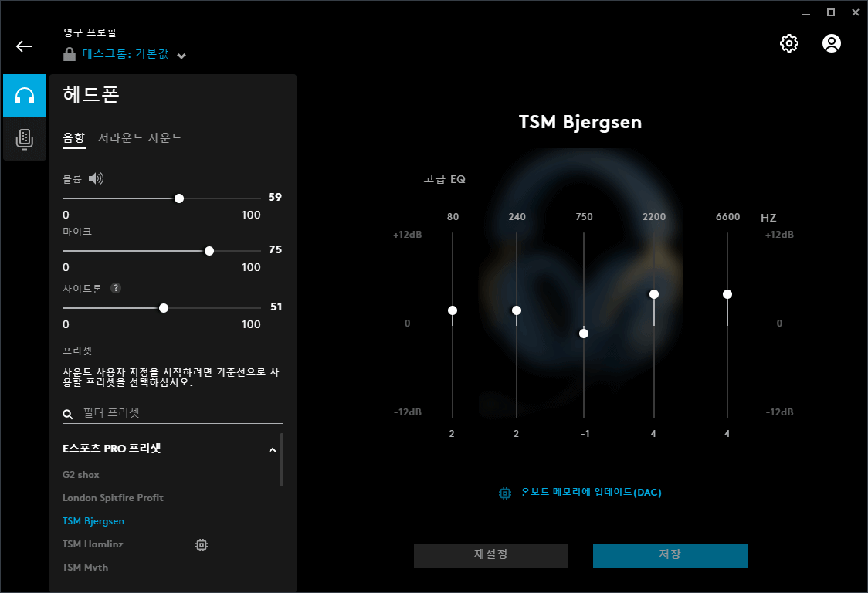The image size is (868, 593).
Task: Click the preset list scrollbar
Action: (x=282, y=459)
